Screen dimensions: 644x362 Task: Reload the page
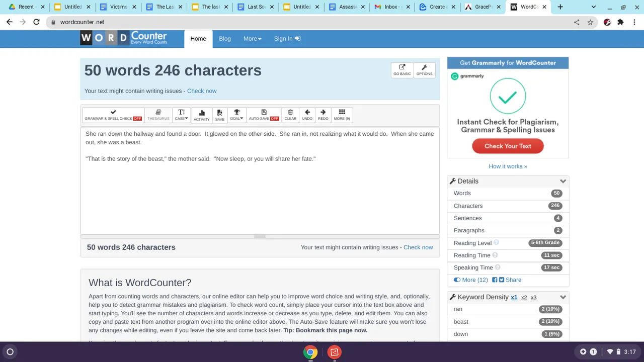click(36, 22)
